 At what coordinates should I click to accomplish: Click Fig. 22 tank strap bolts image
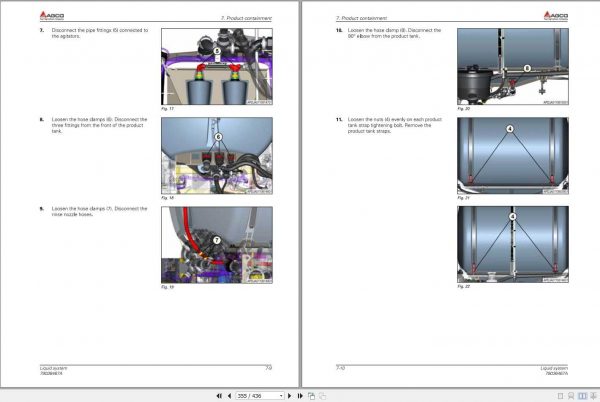513,244
